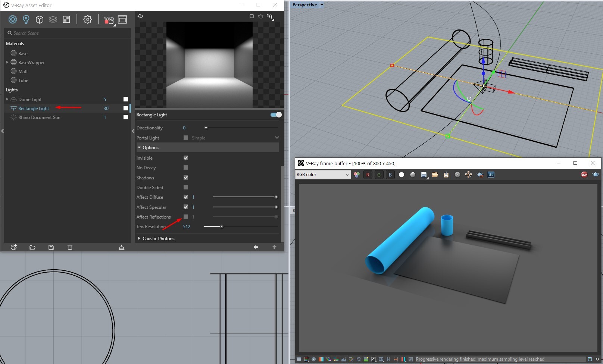Image resolution: width=603 pixels, height=364 pixels.
Task: Render last with teapot icon in frame buffer
Action: click(596, 175)
